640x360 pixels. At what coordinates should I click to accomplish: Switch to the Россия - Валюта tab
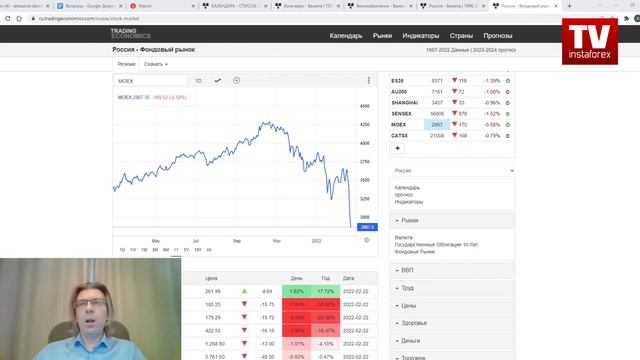coord(453,6)
